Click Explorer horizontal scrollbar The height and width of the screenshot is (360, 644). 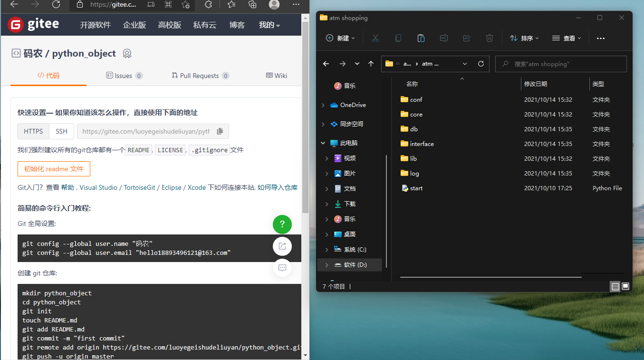[x=491, y=276]
